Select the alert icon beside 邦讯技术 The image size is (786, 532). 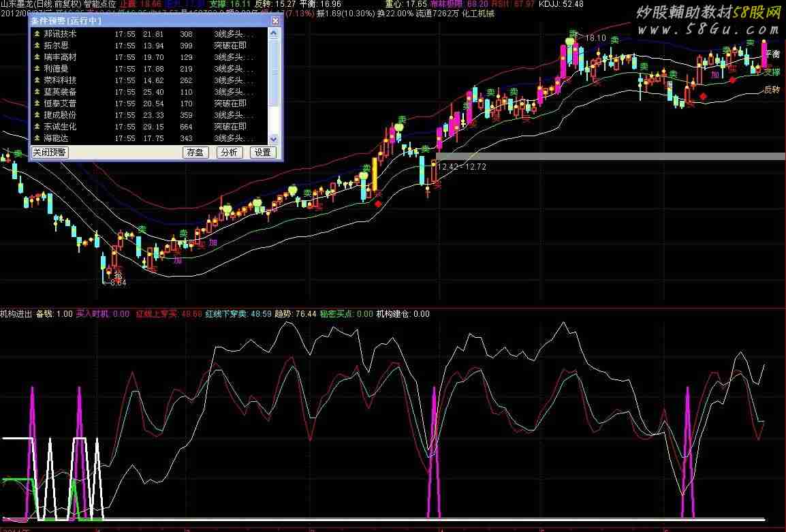[x=37, y=34]
